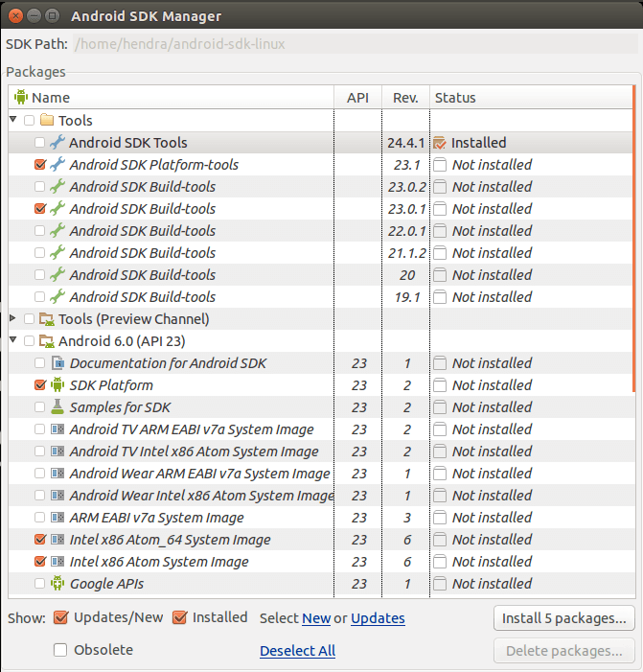This screenshot has height=672, width=643.
Task: Close the Android SDK Manager window
Action: point(15,16)
